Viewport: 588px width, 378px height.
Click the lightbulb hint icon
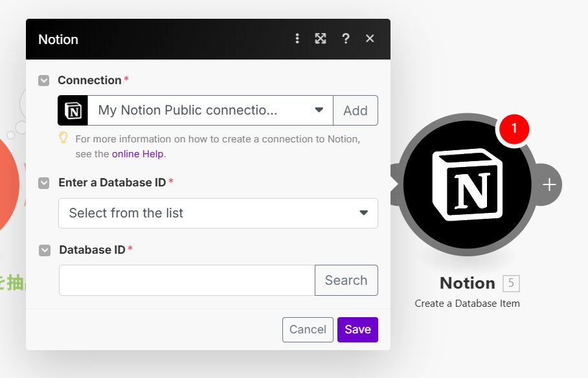63,138
